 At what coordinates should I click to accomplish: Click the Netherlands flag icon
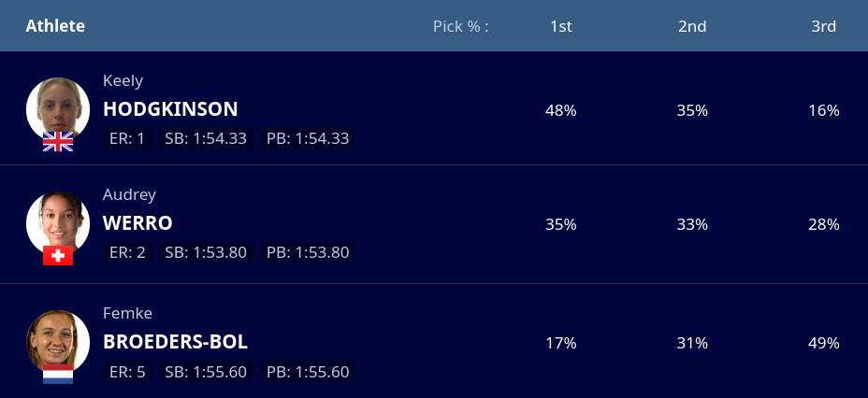(58, 374)
